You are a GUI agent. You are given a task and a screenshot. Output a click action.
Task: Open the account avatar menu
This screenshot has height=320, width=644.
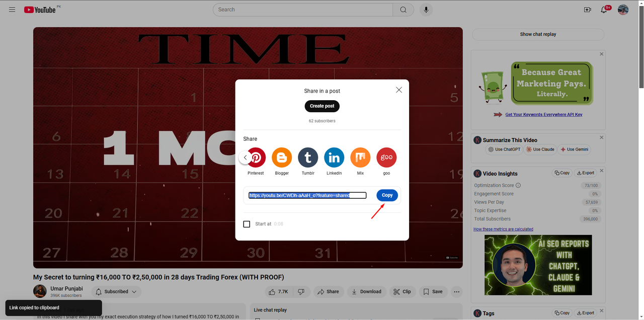coord(623,10)
